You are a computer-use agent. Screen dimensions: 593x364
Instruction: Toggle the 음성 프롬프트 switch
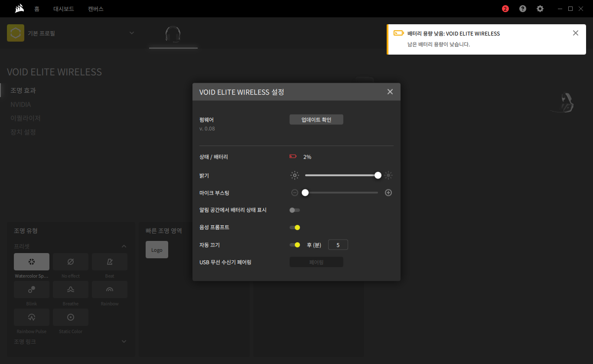(x=295, y=227)
